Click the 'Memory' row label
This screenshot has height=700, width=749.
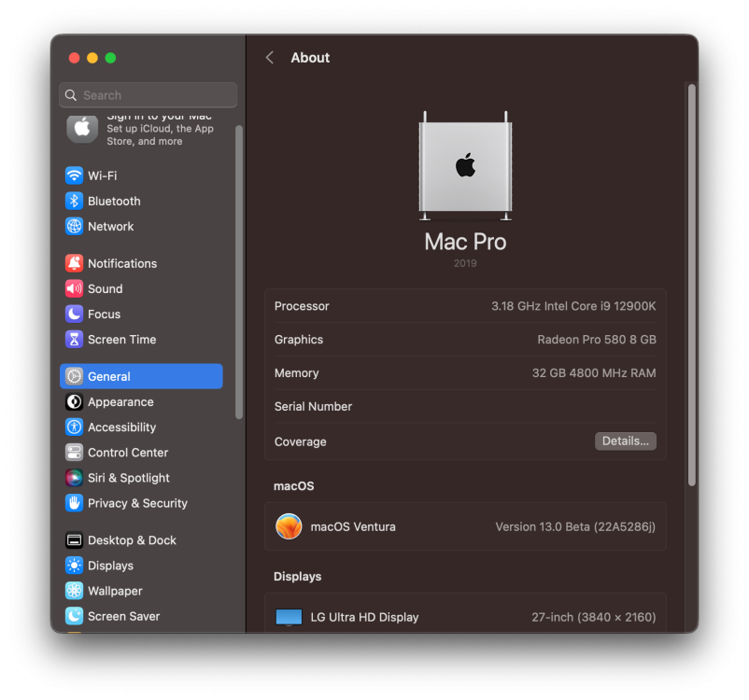[x=296, y=373]
